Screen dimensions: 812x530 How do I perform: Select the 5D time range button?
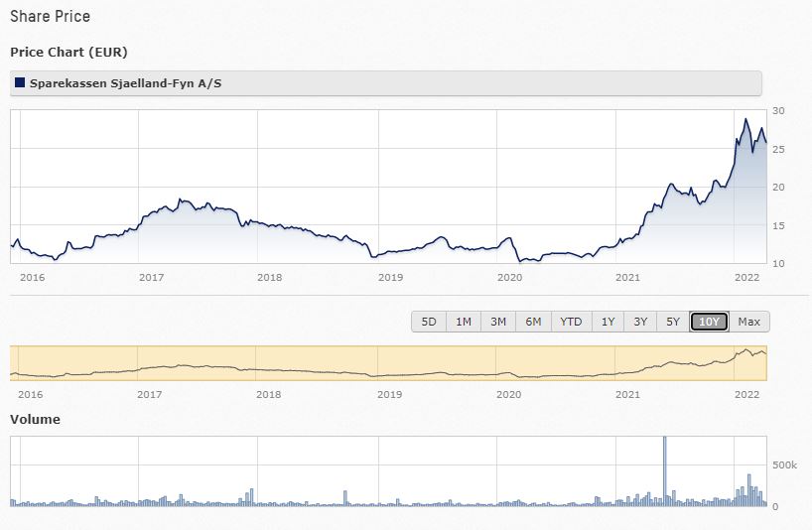click(x=429, y=322)
